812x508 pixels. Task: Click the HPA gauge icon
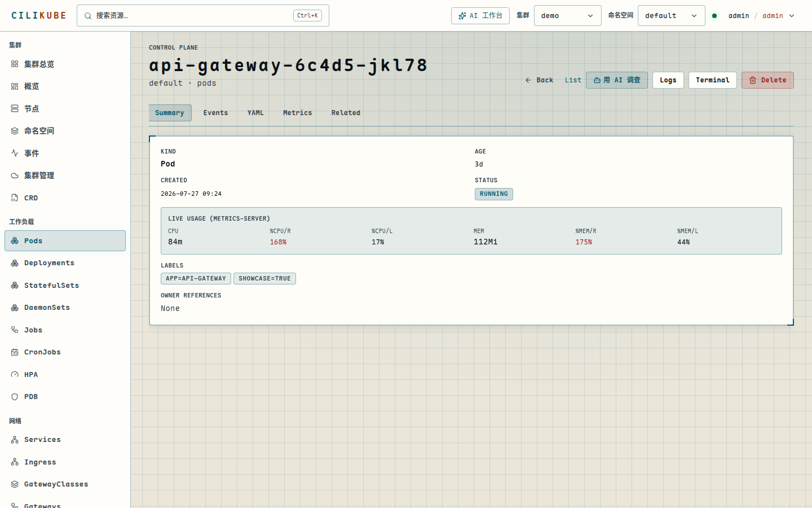(x=15, y=375)
